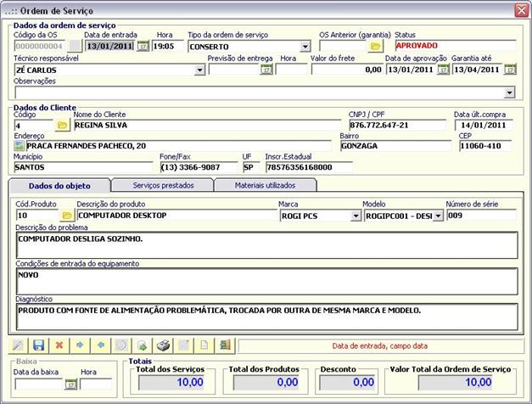Screen dimensions: 532x404
Task: Click the Valor do frete field
Action: 347,70
